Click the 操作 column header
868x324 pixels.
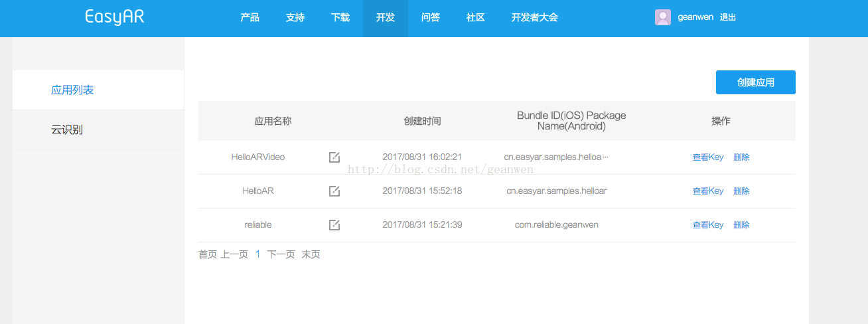(721, 121)
